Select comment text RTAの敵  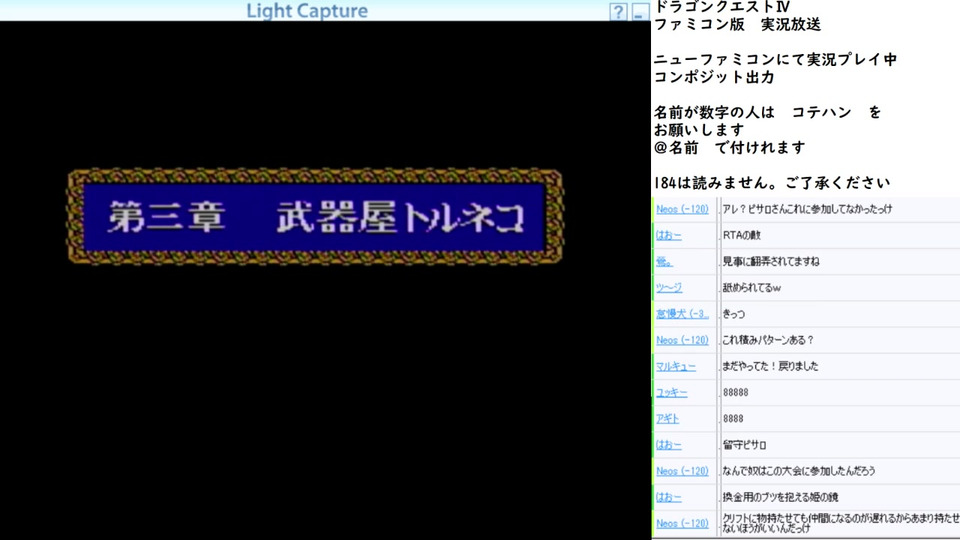[741, 236]
